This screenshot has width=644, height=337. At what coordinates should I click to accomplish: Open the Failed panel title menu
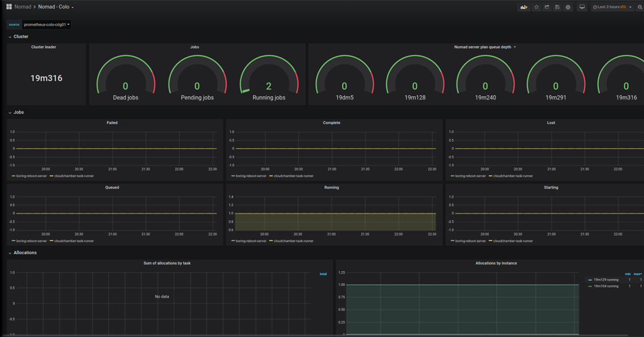click(x=112, y=123)
